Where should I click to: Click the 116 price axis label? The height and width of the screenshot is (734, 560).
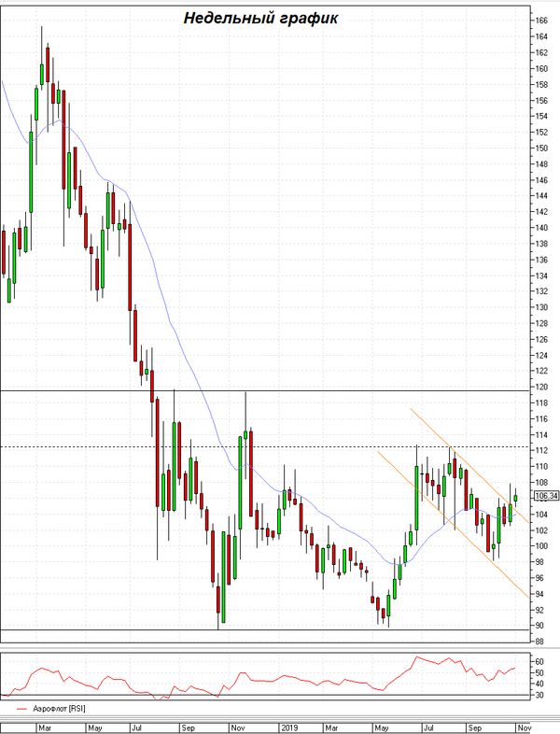[541, 418]
